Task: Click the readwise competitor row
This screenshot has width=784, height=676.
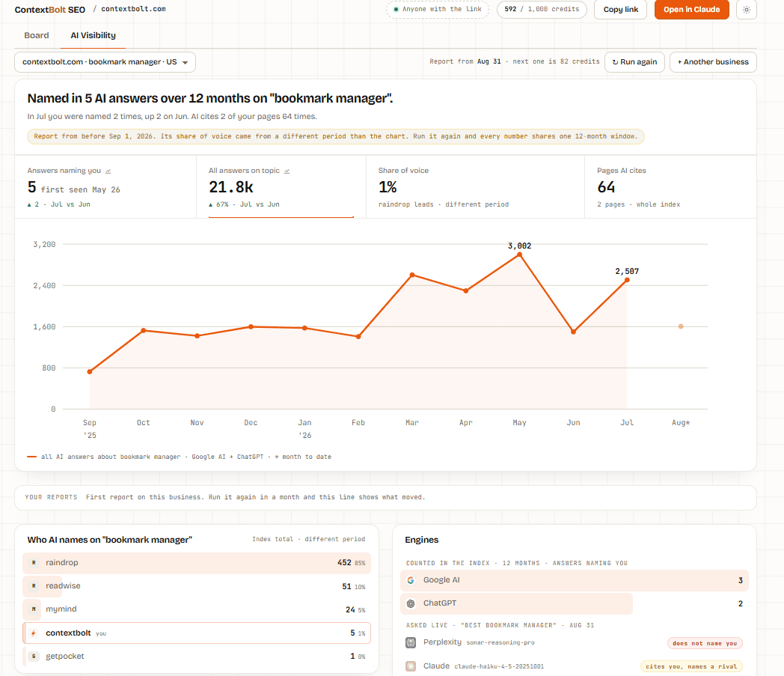Action: pyautogui.click(x=197, y=586)
